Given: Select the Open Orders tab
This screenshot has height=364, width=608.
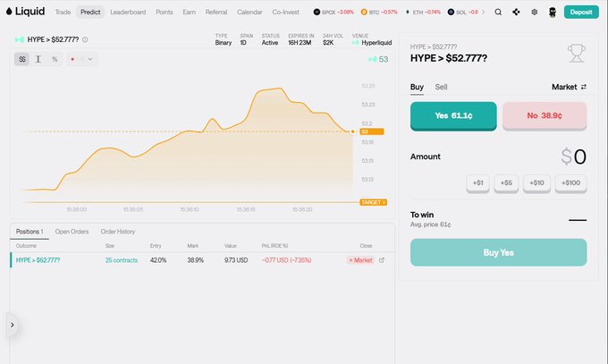Looking at the screenshot, I should pos(72,232).
